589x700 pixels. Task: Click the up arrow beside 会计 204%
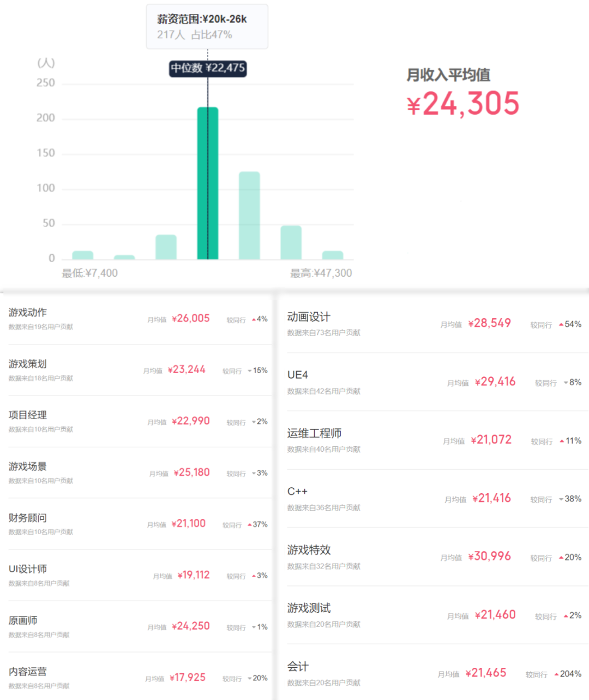(x=556, y=674)
